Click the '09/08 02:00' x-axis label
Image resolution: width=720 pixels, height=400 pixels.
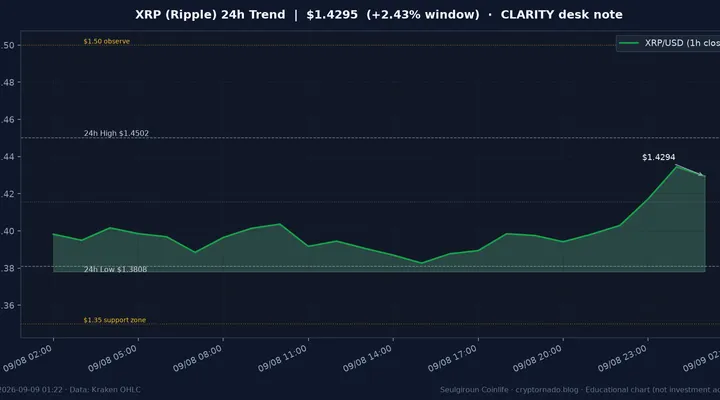(28, 358)
